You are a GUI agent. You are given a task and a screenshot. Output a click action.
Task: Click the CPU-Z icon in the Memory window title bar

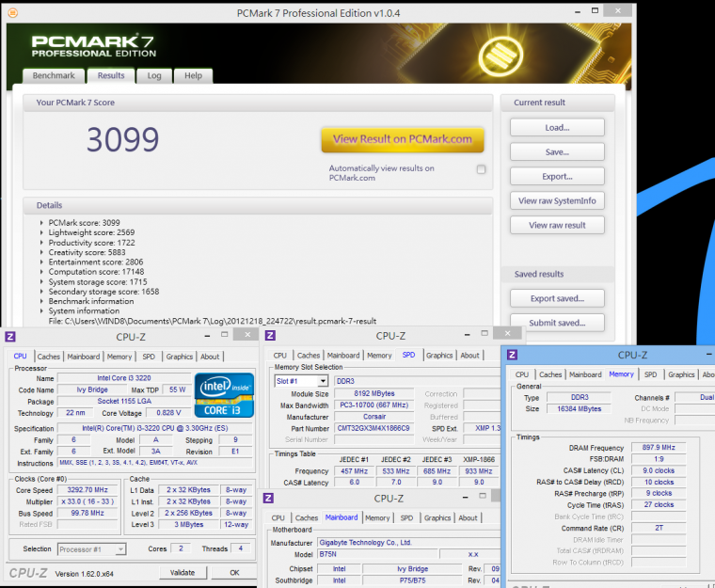pos(512,355)
